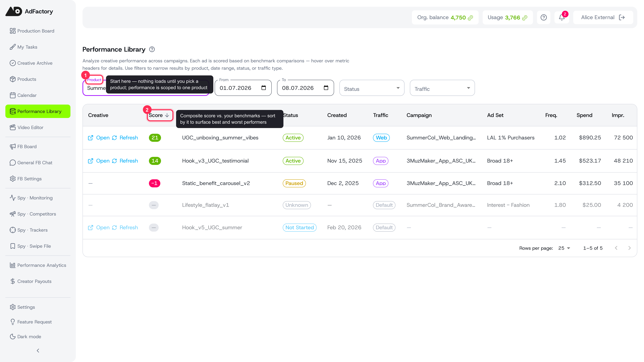The image size is (644, 362).
Task: Open Feature Request in sidebar
Action: tap(38, 322)
